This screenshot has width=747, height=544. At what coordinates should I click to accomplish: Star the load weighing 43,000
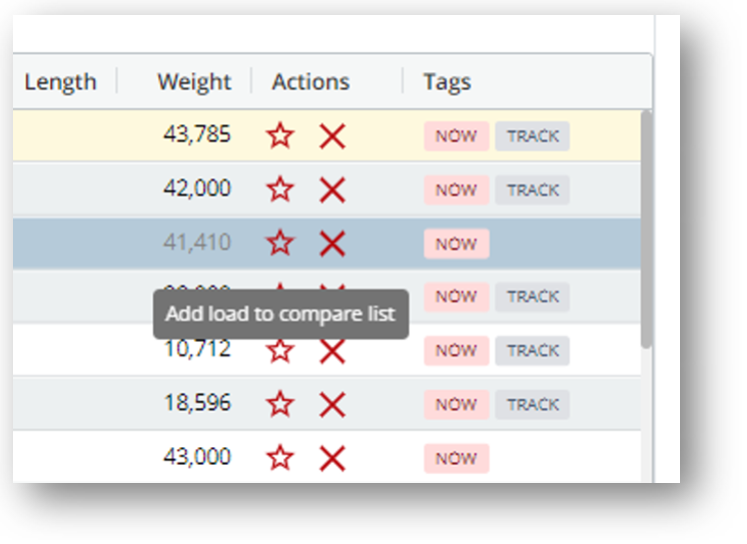coord(281,458)
